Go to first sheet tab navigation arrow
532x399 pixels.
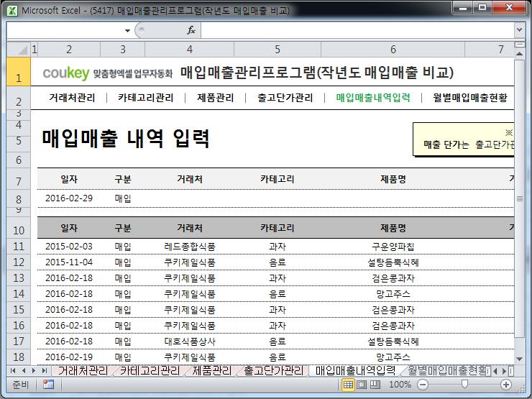point(13,370)
